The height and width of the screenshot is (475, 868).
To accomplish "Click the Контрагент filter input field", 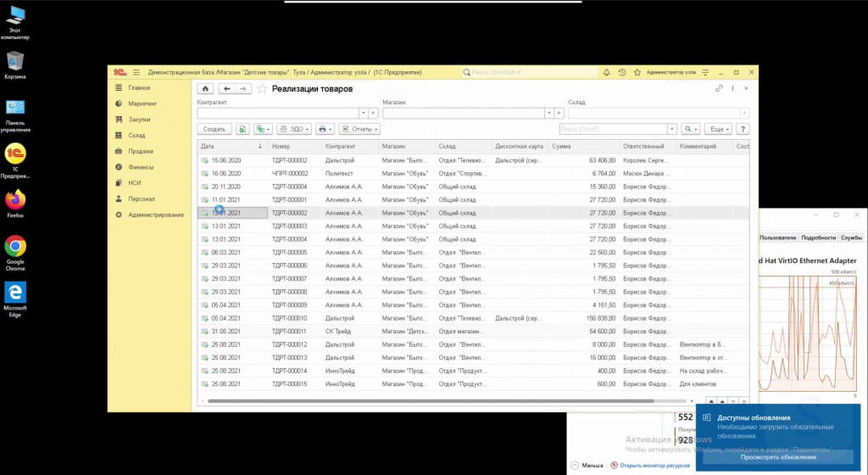I will pos(278,112).
